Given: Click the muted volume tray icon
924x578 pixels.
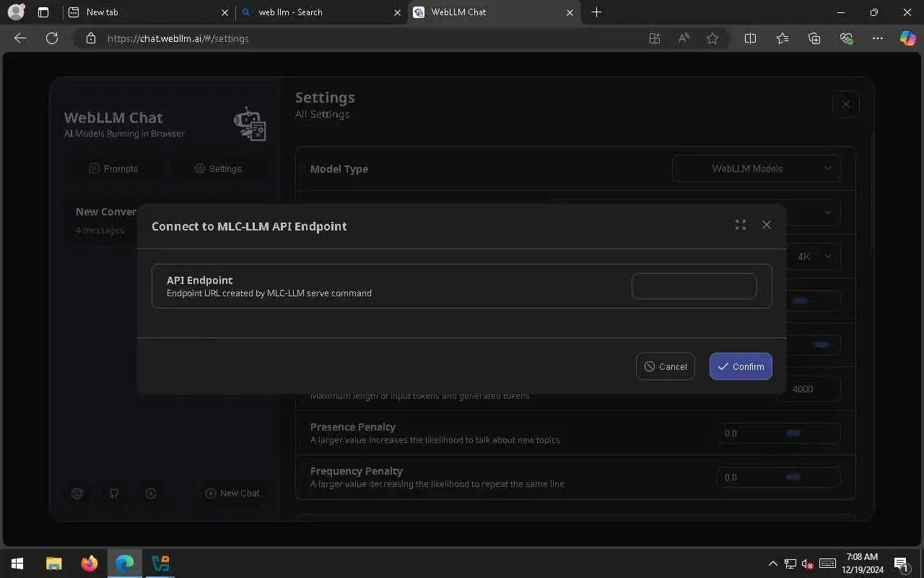Looking at the screenshot, I should point(808,564).
